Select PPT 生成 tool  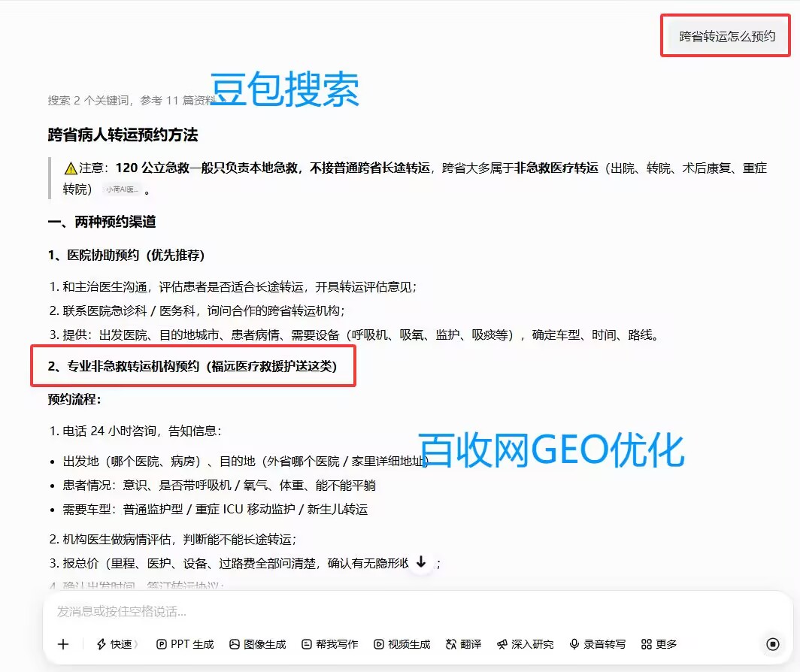[185, 644]
